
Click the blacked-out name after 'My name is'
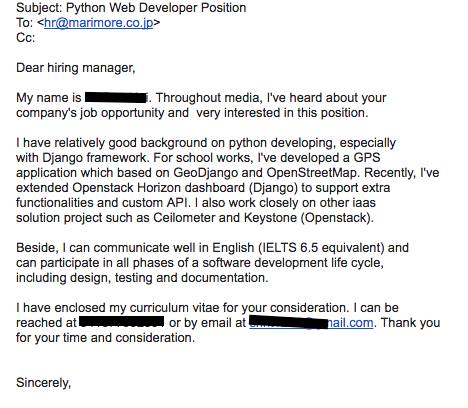point(116,98)
